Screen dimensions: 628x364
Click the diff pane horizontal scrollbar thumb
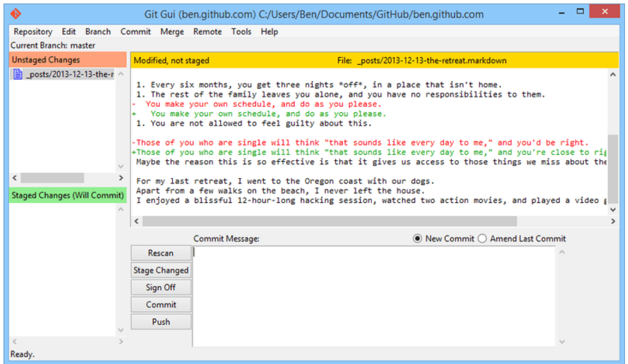[x=329, y=221]
